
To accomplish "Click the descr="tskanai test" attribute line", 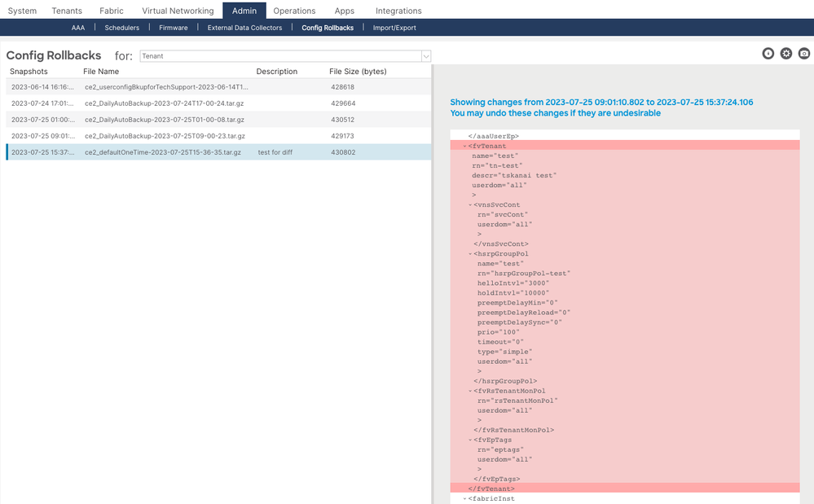I will click(514, 176).
